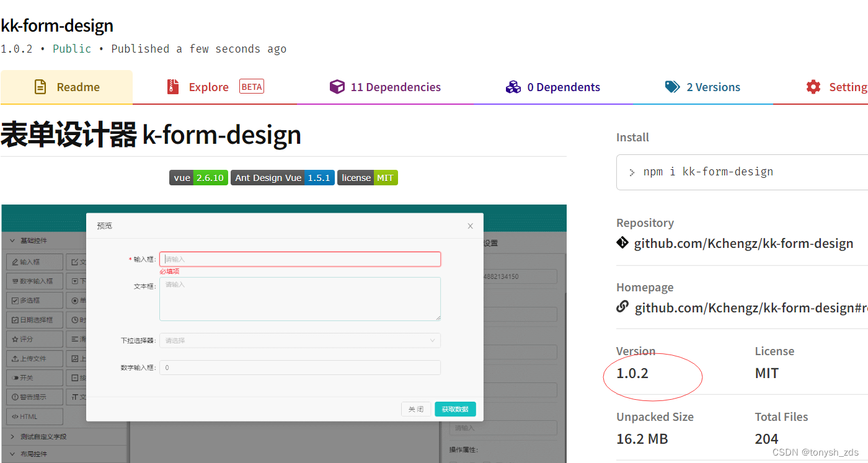
Task: Focus the 文本框 textarea
Action: (x=300, y=299)
